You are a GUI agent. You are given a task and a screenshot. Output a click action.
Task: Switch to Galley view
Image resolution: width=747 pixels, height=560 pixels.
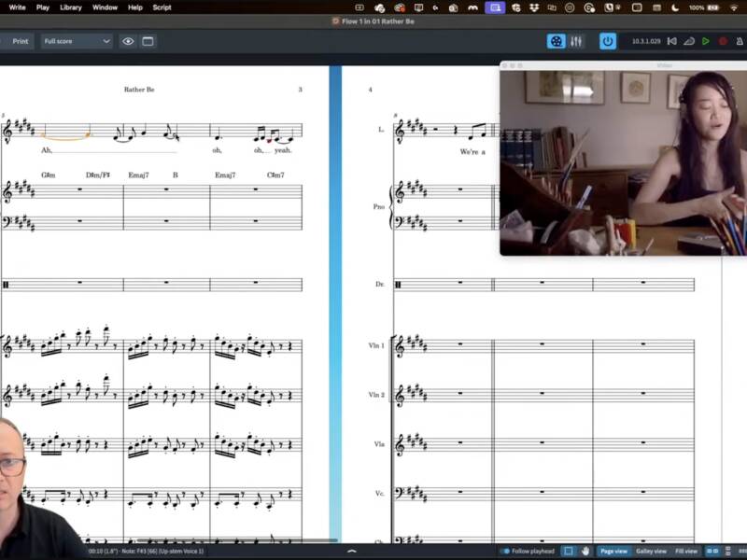tap(651, 552)
